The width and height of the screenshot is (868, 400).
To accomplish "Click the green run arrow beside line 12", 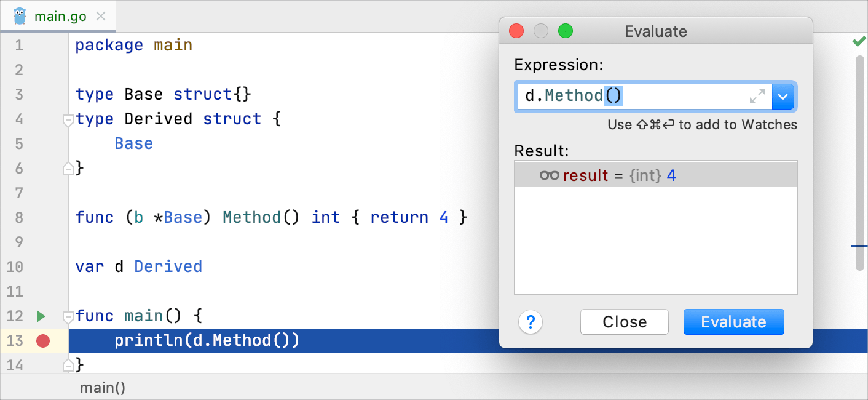I will (x=41, y=316).
